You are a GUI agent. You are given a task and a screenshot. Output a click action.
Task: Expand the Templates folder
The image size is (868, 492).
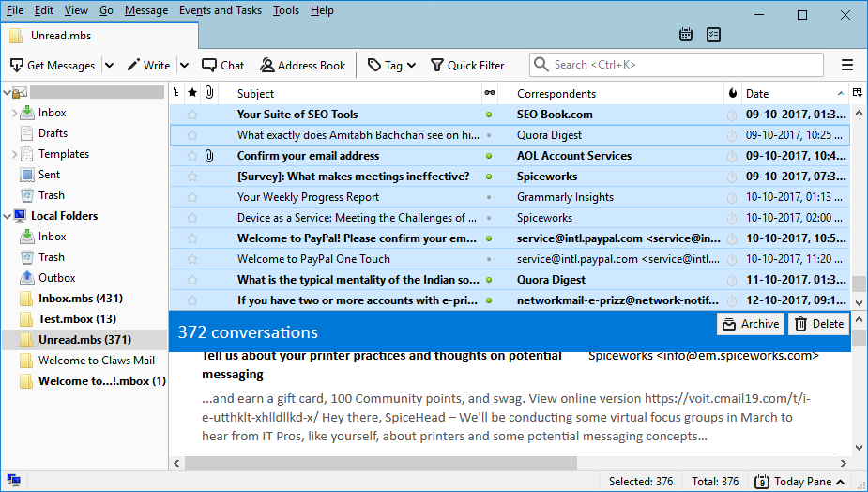tap(14, 154)
